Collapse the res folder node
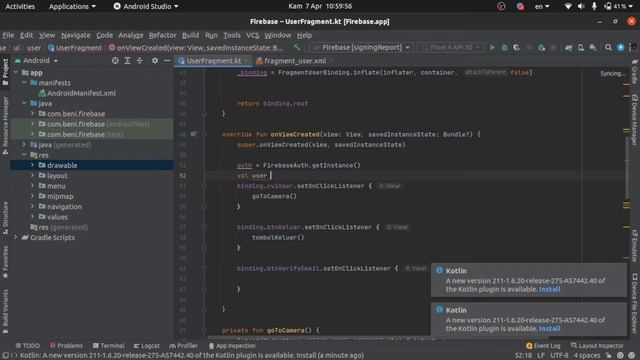This screenshot has width=640, height=360. [24, 155]
